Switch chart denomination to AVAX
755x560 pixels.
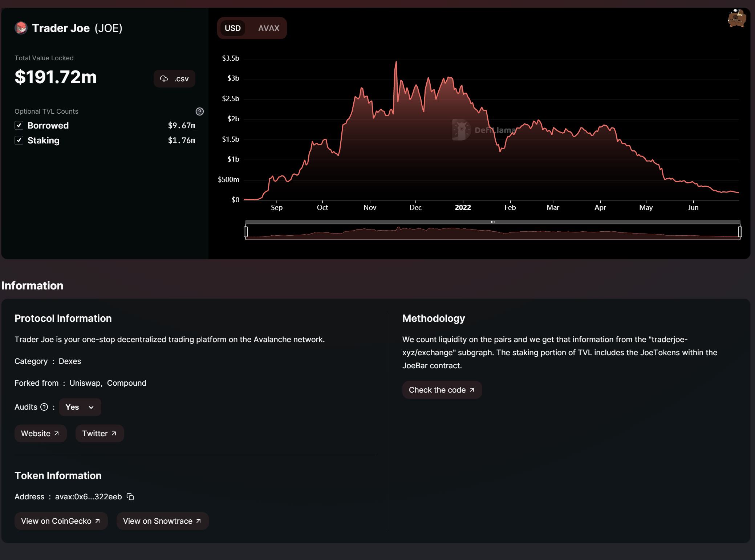[268, 28]
